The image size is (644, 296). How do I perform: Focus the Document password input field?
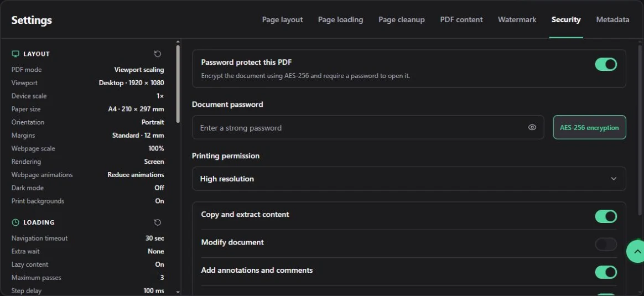[x=367, y=127]
